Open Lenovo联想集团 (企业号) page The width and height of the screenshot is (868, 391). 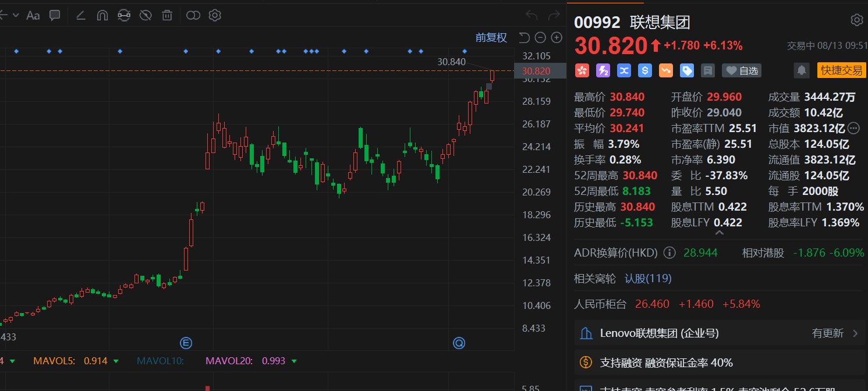coord(659,333)
